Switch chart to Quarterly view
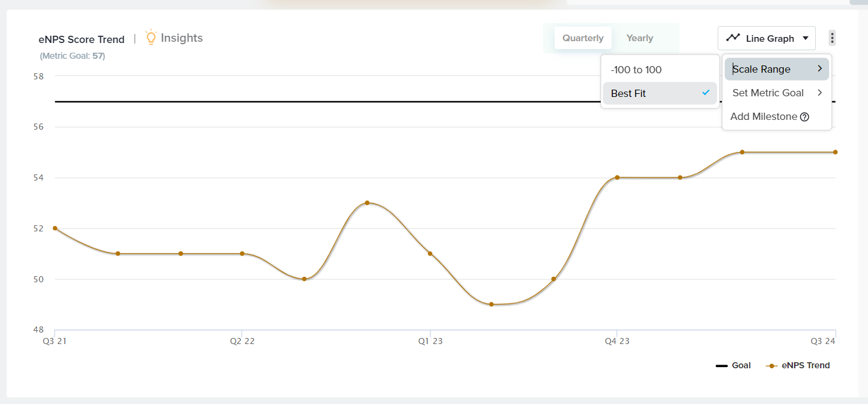868x404 pixels. [583, 38]
